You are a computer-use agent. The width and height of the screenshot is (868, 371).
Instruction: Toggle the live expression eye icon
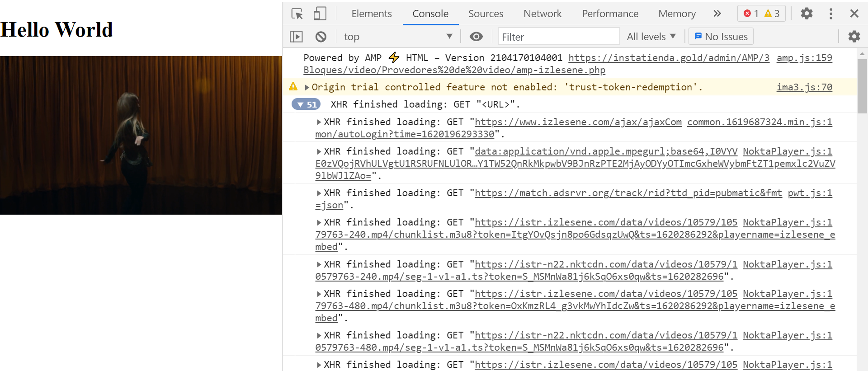point(476,37)
